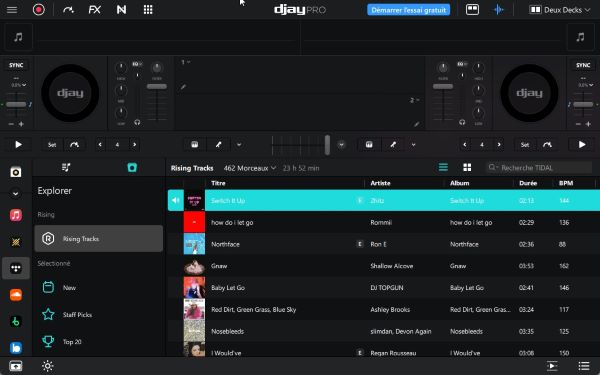Open the FX effects panel
600x375 pixels.
coord(95,10)
